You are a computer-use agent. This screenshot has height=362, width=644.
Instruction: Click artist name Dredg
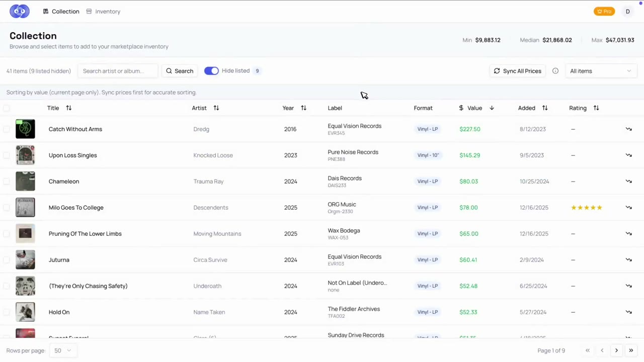coord(201,129)
